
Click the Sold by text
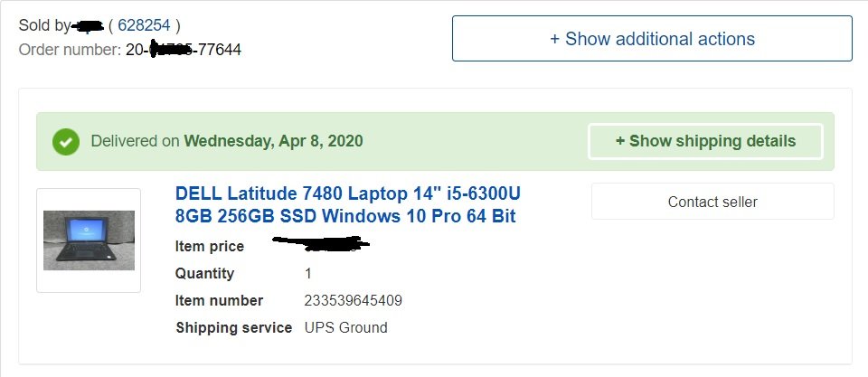pos(44,25)
